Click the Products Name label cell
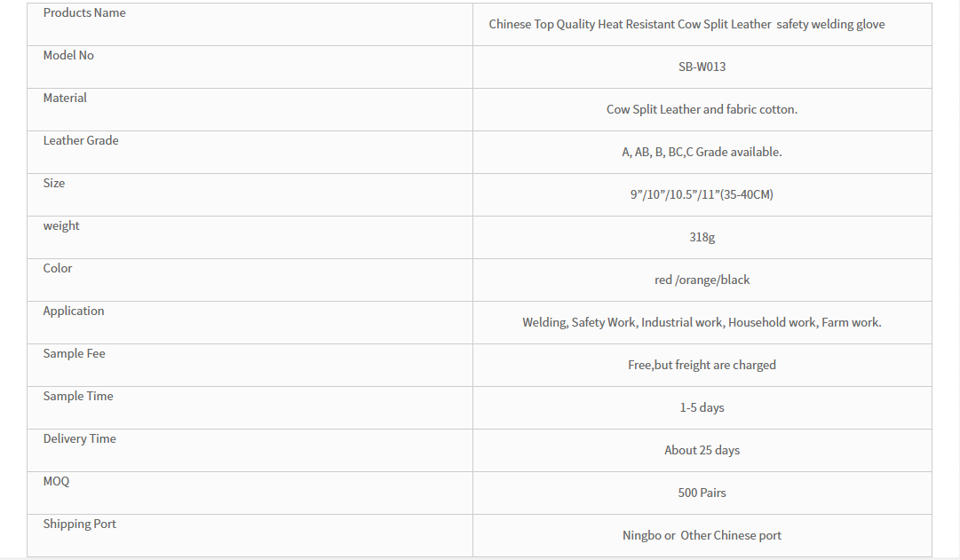 250,25
